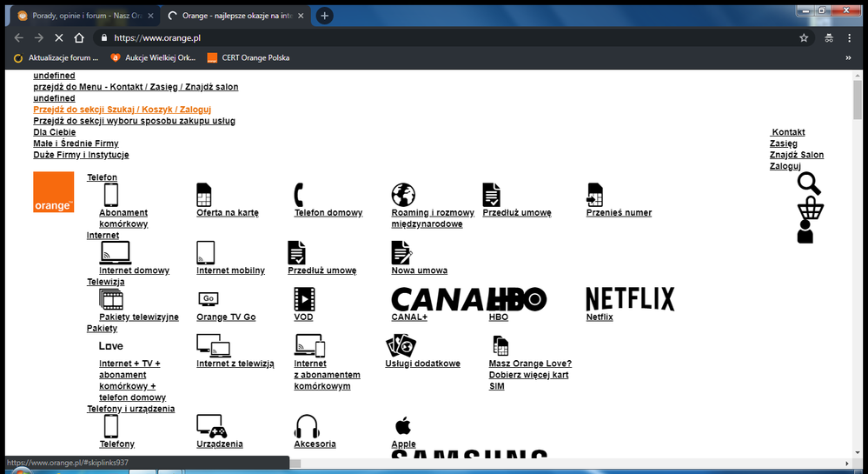Click the Apple logo icon
868x474 pixels.
(402, 425)
